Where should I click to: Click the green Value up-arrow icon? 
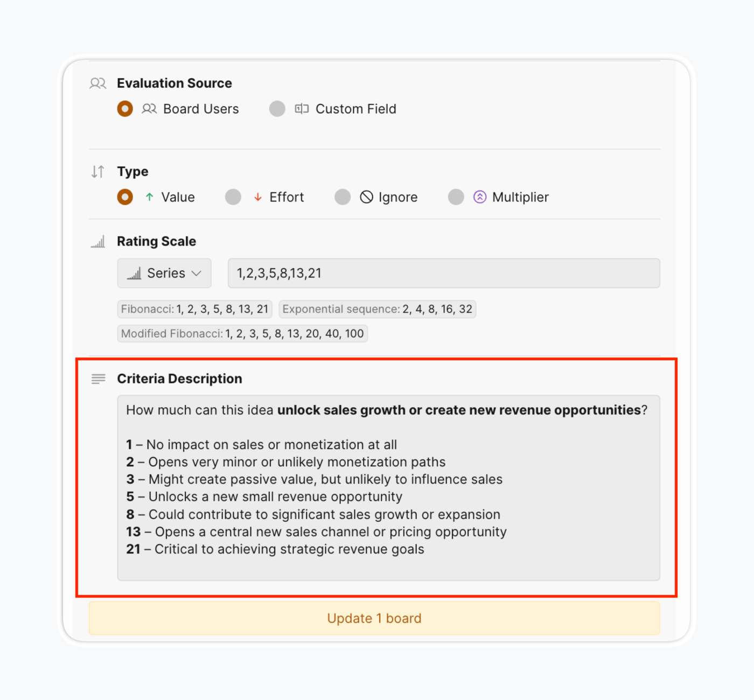[150, 197]
